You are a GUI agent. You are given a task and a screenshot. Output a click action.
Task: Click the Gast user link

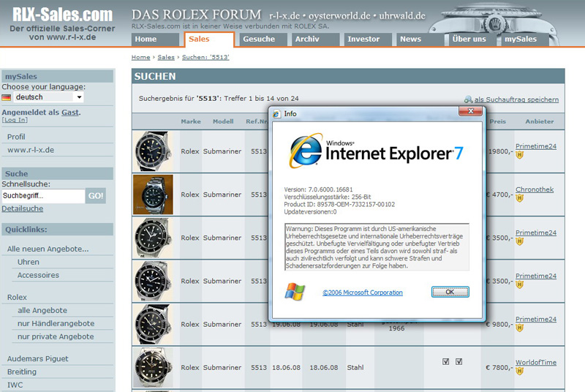(x=70, y=113)
